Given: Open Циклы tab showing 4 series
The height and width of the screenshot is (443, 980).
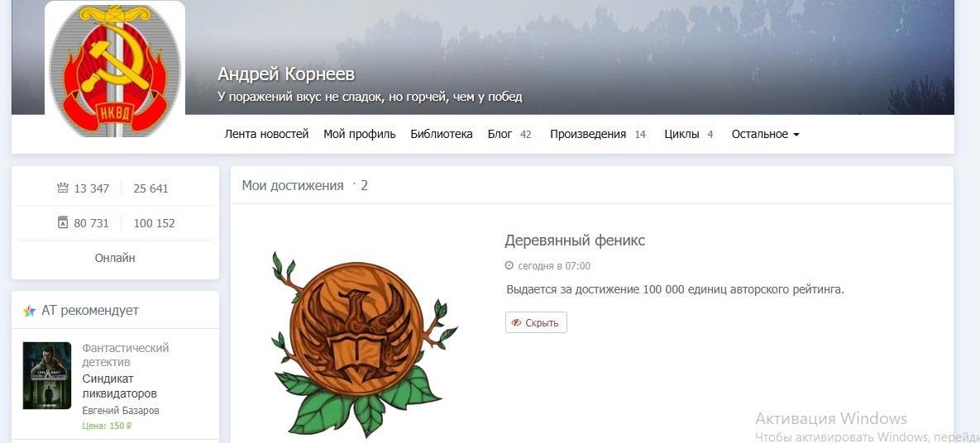Looking at the screenshot, I should (x=689, y=134).
